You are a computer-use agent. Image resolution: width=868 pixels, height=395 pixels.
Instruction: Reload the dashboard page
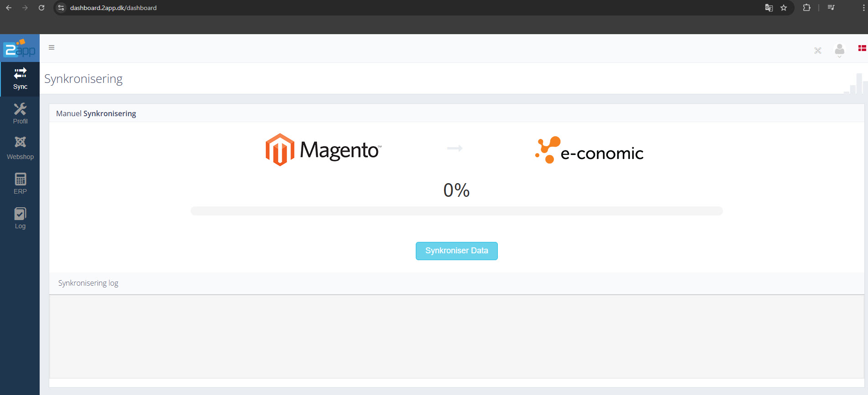coord(41,8)
